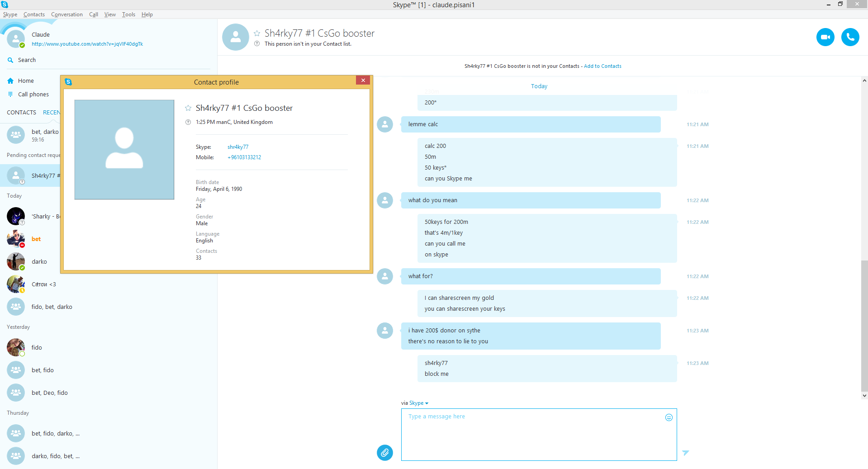Viewport: 868px width, 469px height.
Task: Click the Search magnifier icon
Action: pyautogui.click(x=10, y=60)
